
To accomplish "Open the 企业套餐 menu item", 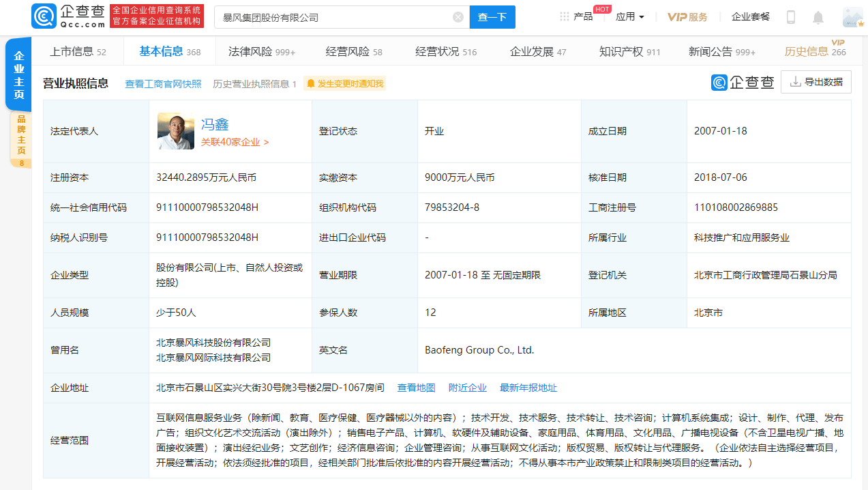I will click(750, 16).
